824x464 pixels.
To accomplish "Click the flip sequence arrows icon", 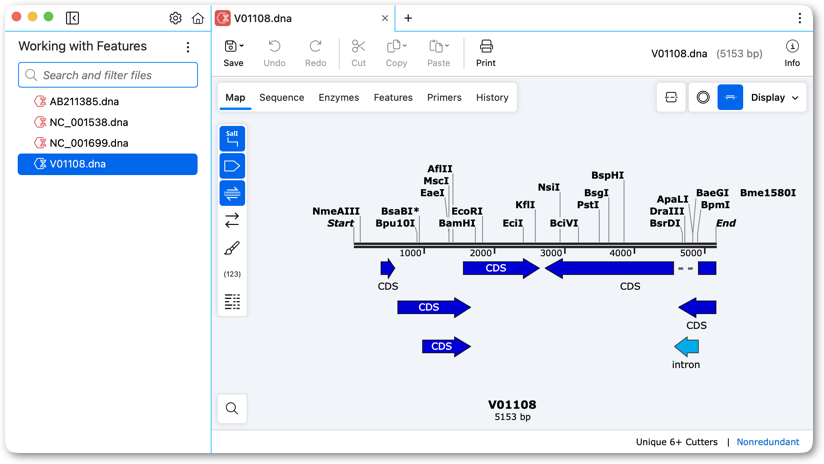I will tap(232, 220).
